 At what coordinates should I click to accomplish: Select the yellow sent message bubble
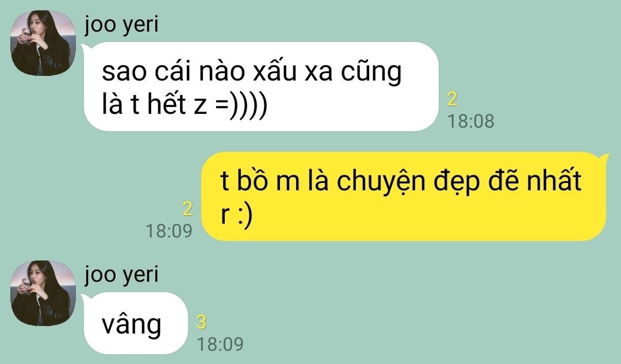[x=405, y=197]
